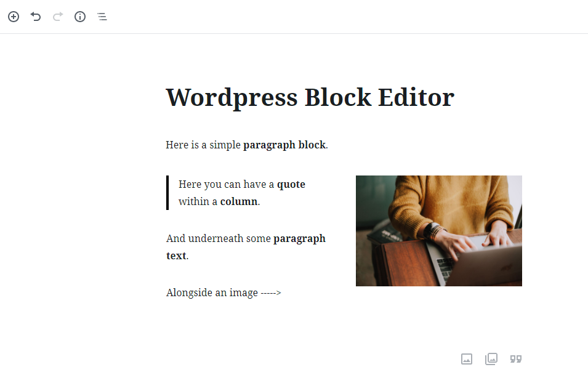Image resolution: width=588 pixels, height=383 pixels.
Task: Click the paragraph "And underneath some paragraph text."
Action: coord(246,247)
